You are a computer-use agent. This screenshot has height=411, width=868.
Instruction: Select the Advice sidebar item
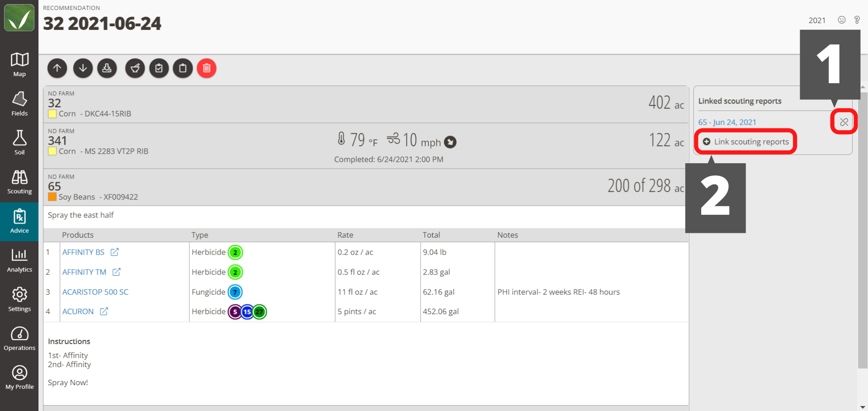click(19, 222)
